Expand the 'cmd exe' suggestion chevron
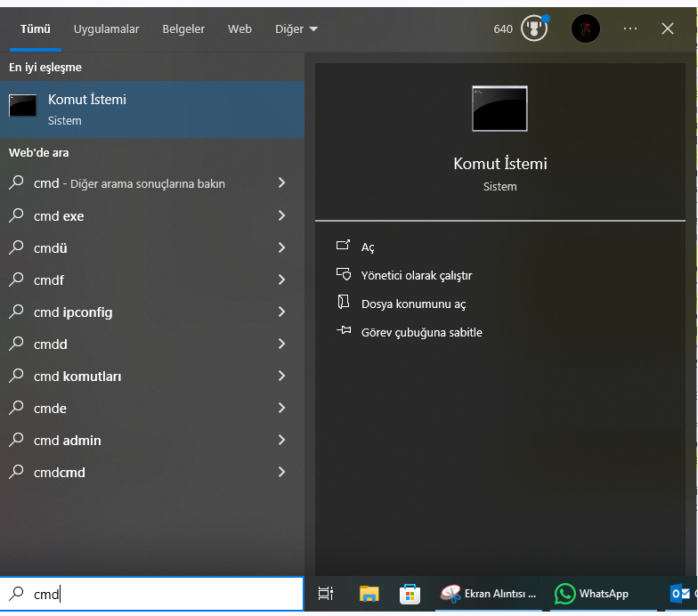The image size is (698, 616). coord(281,215)
